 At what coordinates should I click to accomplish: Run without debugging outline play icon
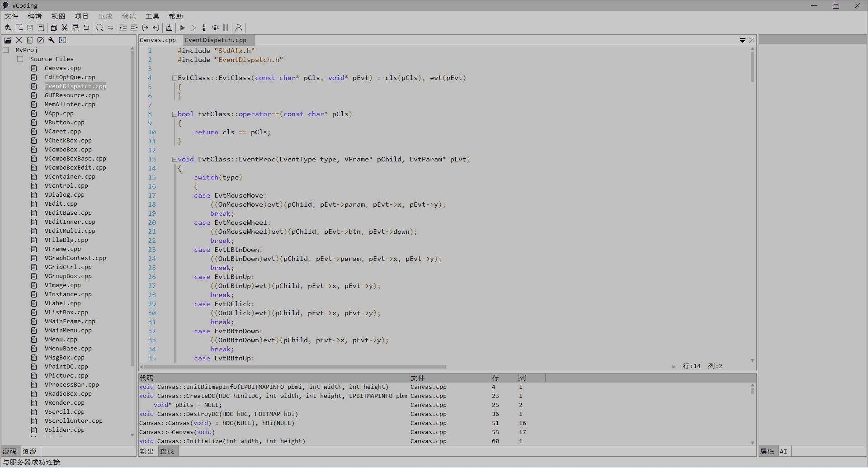pyautogui.click(x=193, y=28)
